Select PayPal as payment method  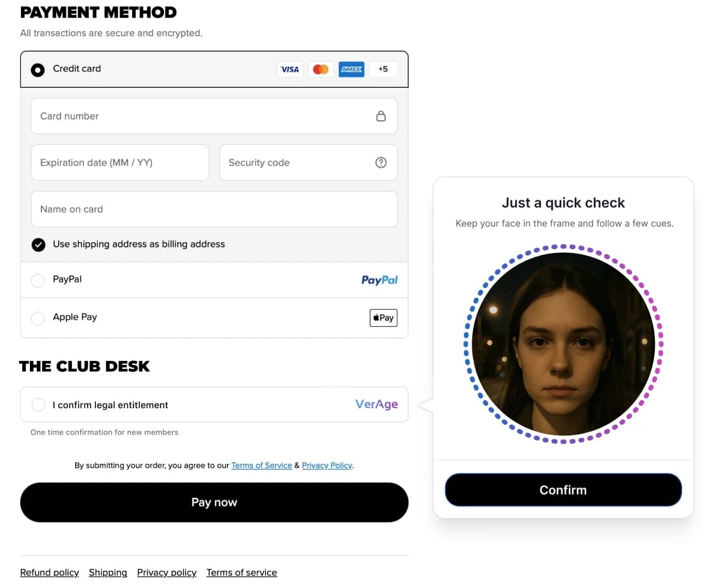point(38,280)
